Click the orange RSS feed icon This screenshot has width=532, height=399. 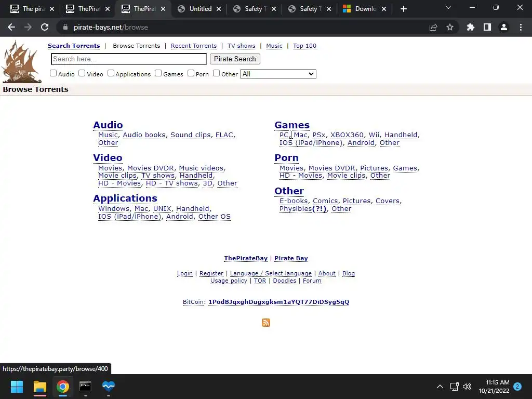(x=266, y=322)
